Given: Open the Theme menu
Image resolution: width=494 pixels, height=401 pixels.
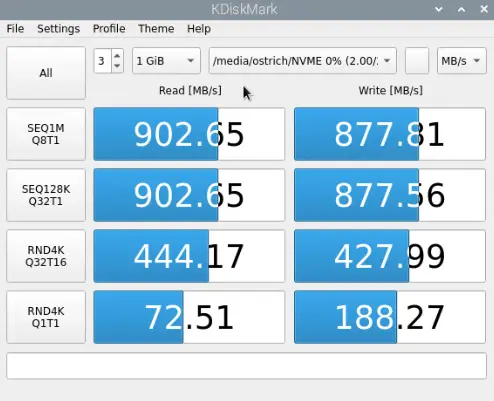Looking at the screenshot, I should 156,29.
